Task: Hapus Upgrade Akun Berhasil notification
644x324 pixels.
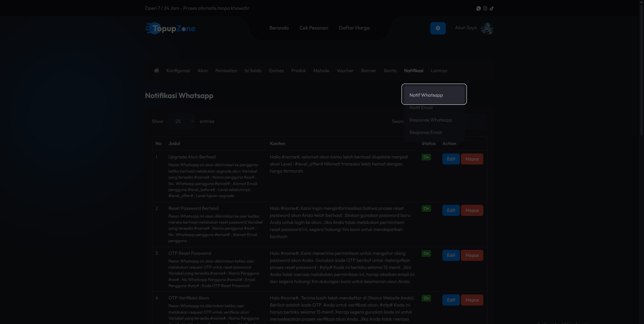Action: click(x=472, y=159)
